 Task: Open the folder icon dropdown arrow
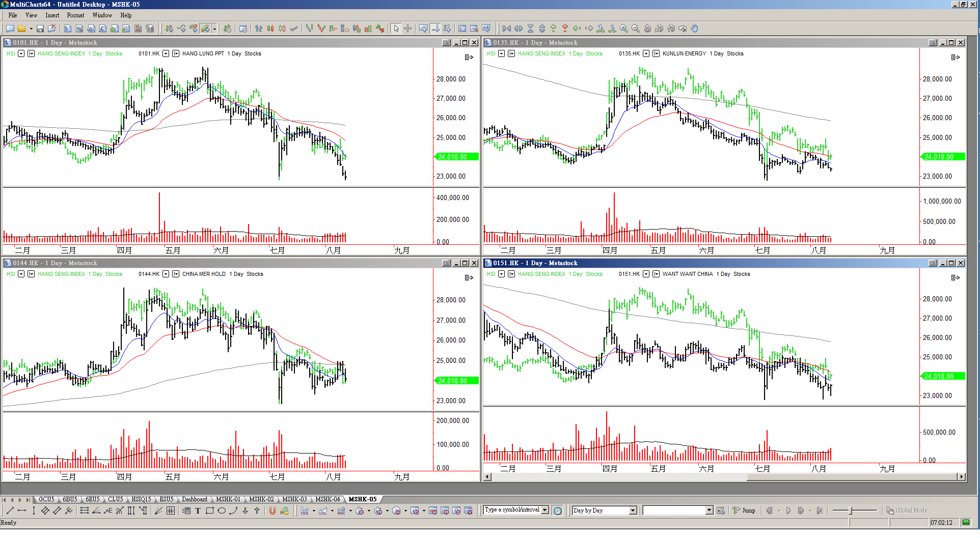click(x=31, y=29)
